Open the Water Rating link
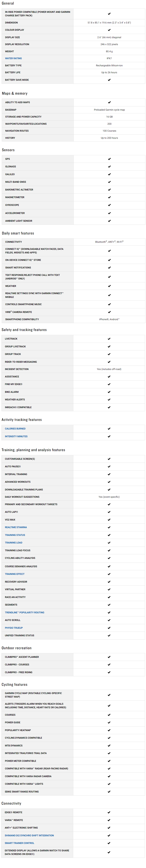Screen dimensions: 146x868 [x=13, y=58]
